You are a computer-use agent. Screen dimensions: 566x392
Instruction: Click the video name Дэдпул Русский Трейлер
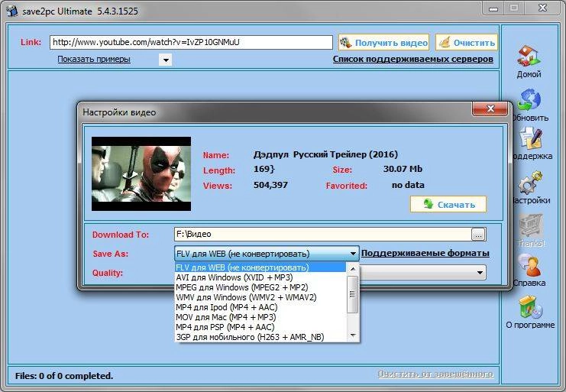pos(325,154)
